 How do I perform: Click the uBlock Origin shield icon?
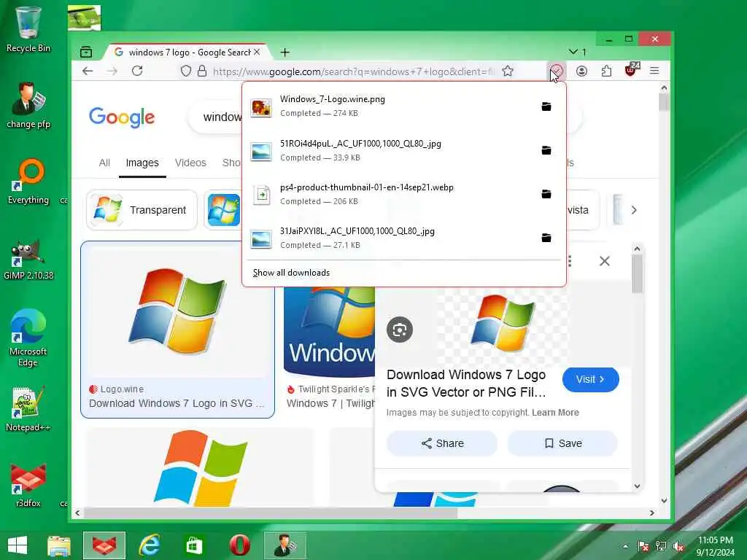click(631, 71)
